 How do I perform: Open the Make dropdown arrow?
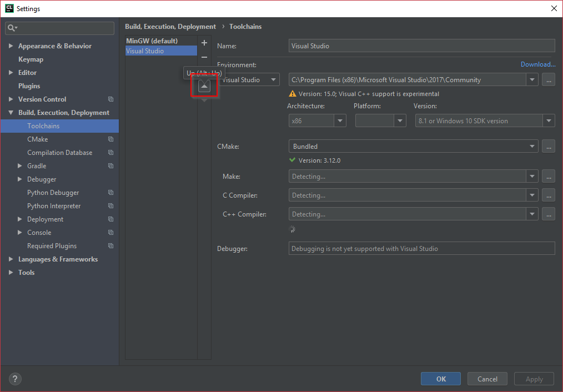click(532, 176)
